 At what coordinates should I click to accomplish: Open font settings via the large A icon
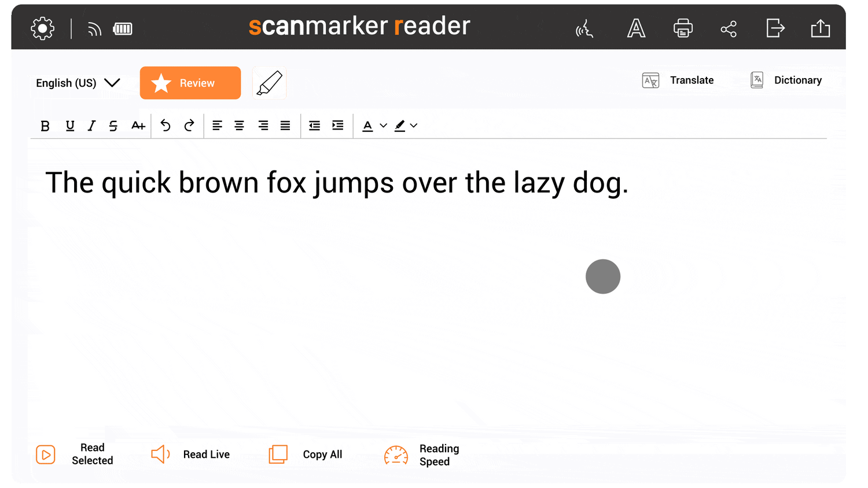click(x=636, y=28)
